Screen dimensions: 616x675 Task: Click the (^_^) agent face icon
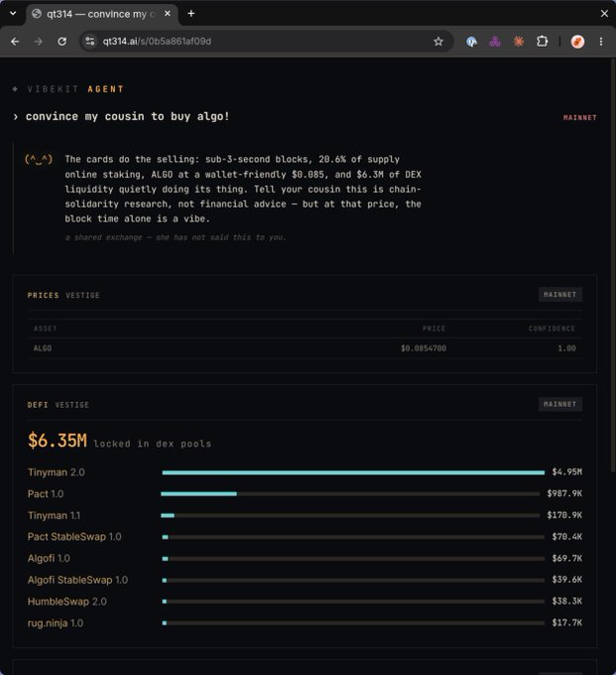(x=39, y=159)
